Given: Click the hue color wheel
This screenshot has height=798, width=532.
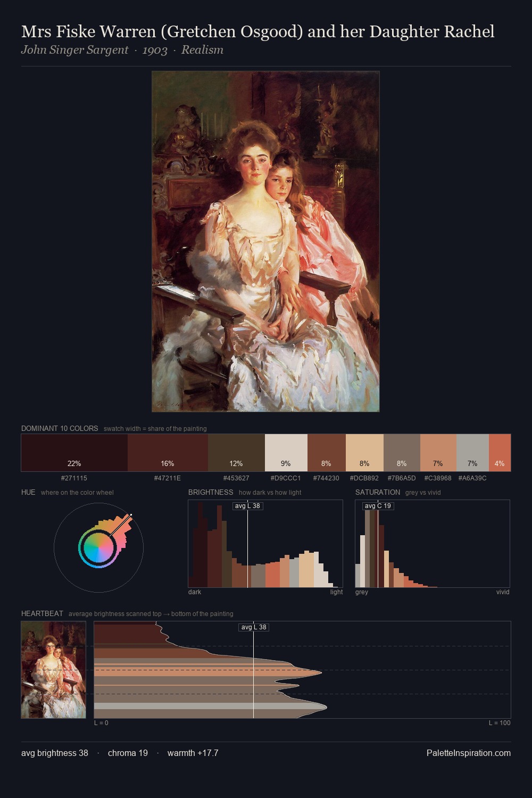Looking at the screenshot, I should pos(98,547).
